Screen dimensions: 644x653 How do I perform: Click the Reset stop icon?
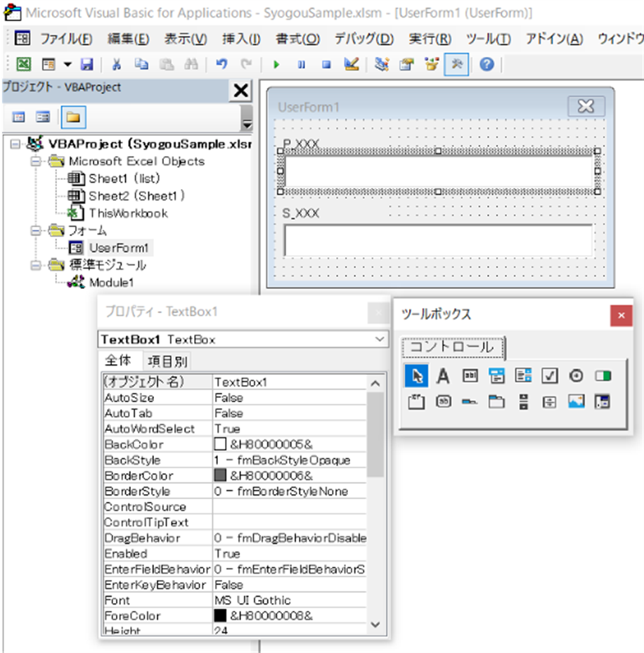[326, 65]
